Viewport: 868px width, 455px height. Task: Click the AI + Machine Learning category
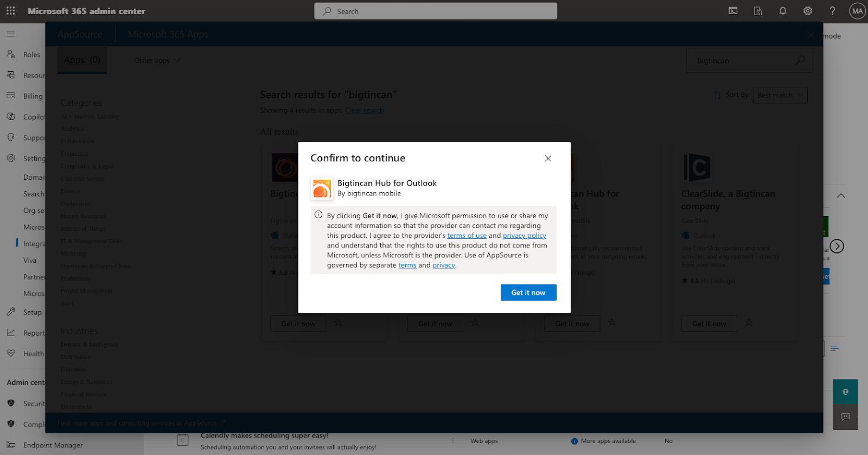90,116
